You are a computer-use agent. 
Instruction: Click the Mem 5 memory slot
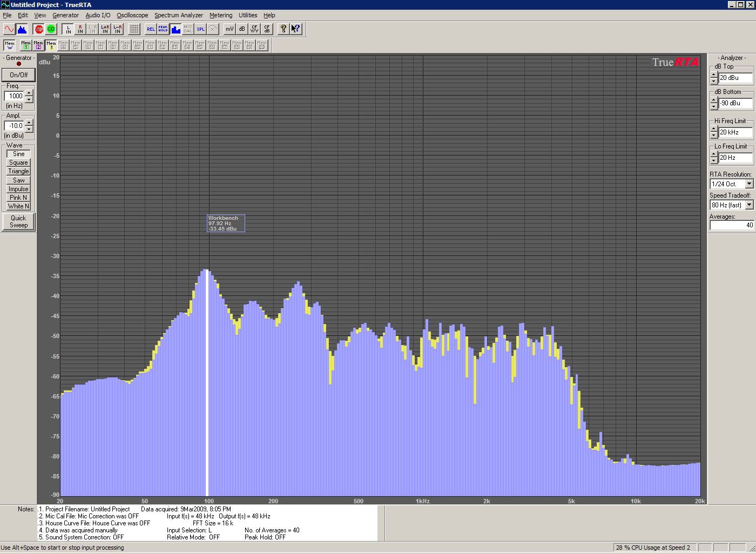tap(76, 45)
